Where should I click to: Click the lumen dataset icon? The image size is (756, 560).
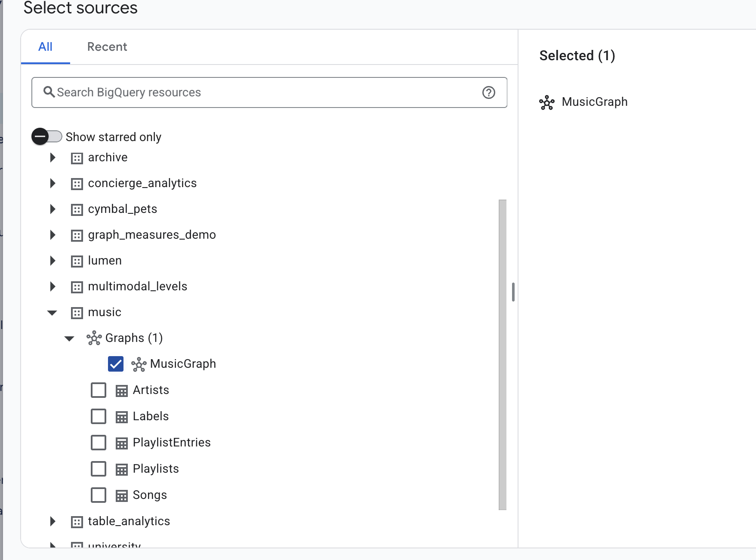click(77, 262)
